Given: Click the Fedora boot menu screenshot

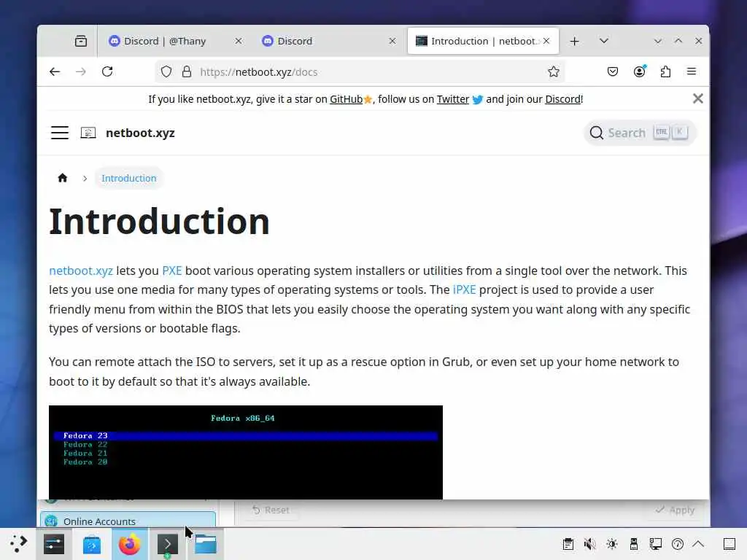Looking at the screenshot, I should (x=246, y=452).
